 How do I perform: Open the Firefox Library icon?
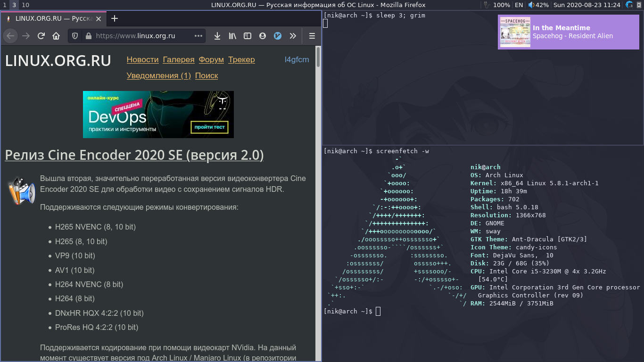(x=232, y=36)
